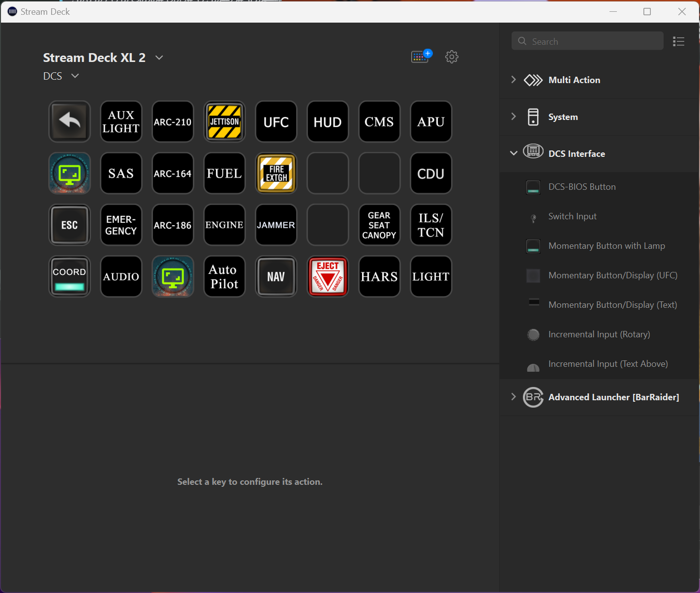Select the yellow JETTISON key
Viewport: 700px width, 593px height.
pyautogui.click(x=224, y=121)
